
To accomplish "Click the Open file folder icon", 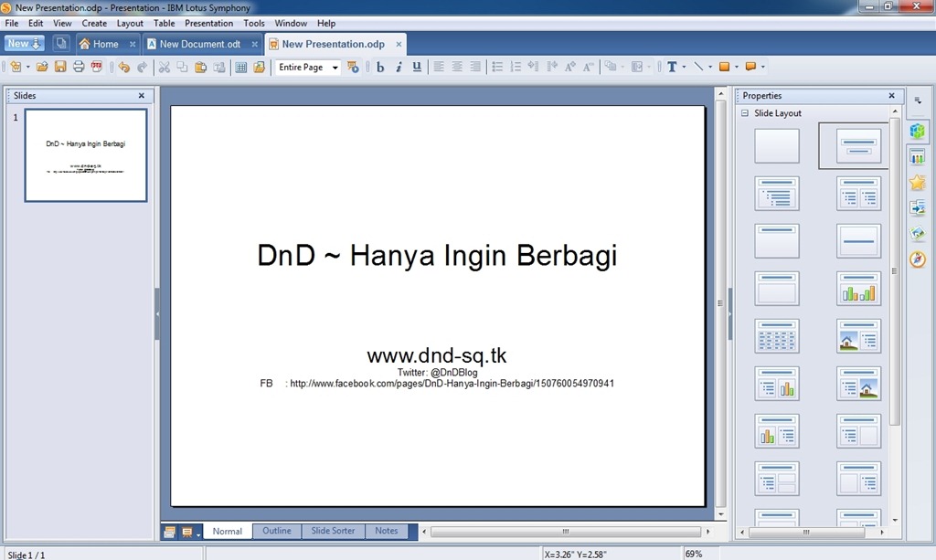I will point(42,67).
